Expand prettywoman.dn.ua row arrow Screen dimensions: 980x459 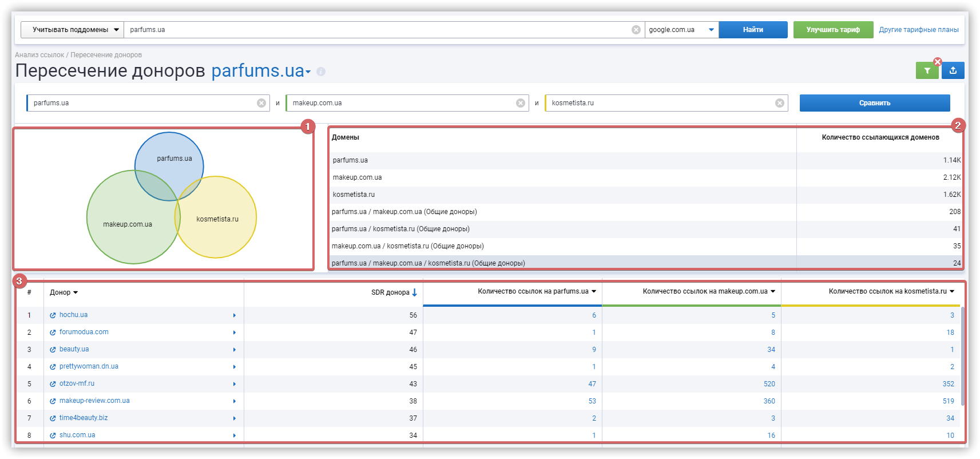pyautogui.click(x=235, y=367)
